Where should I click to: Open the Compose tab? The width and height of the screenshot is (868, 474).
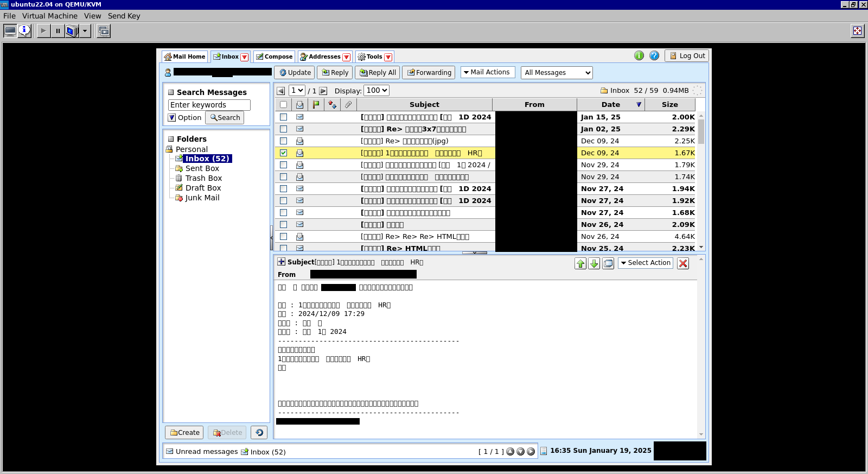275,56
